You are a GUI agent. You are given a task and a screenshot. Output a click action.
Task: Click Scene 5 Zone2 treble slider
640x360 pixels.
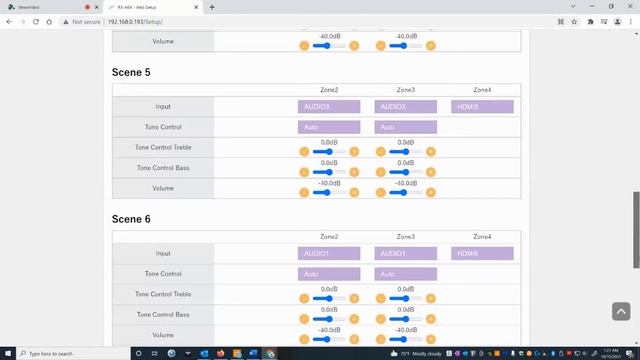[x=329, y=152]
